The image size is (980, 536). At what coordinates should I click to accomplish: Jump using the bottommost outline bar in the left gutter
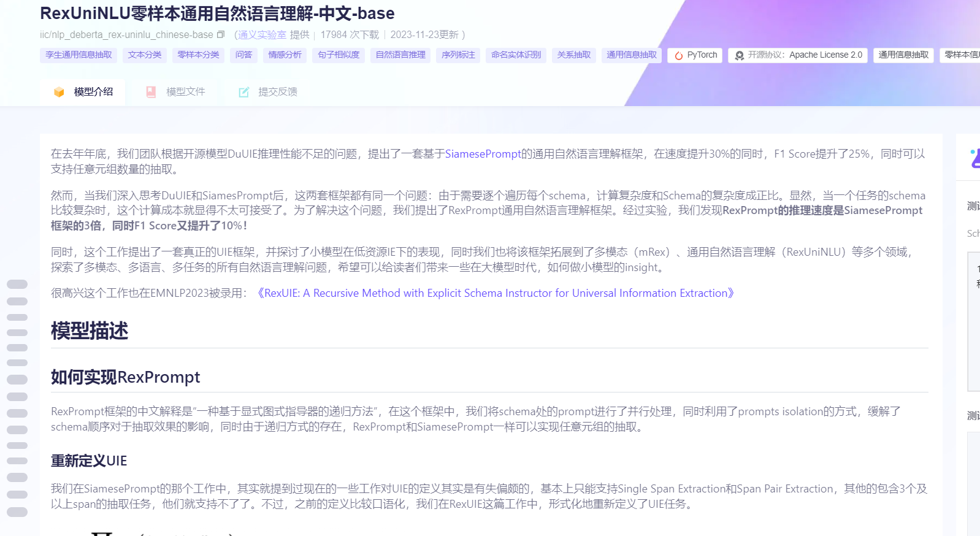click(x=17, y=512)
